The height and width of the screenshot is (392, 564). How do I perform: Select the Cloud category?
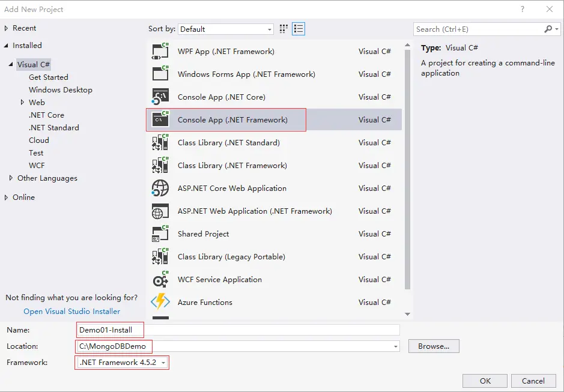[39, 140]
